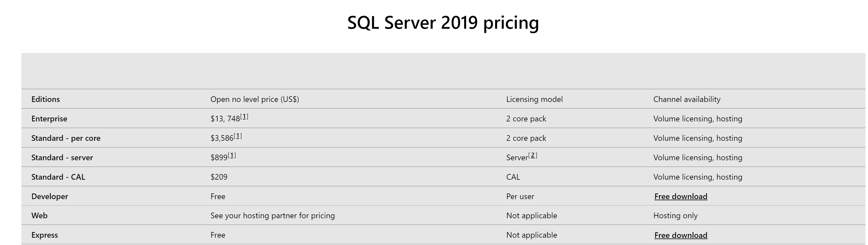Click the "Web" edition name

(39, 216)
